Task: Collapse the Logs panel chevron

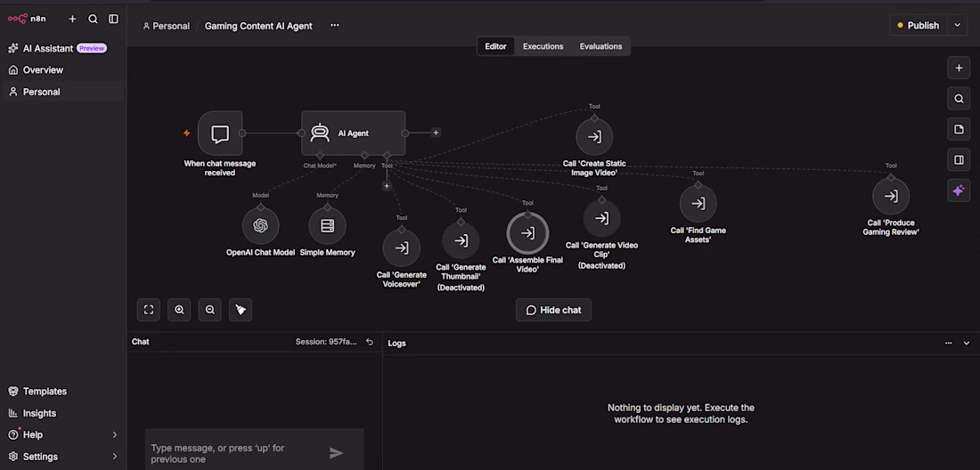Action: click(967, 344)
